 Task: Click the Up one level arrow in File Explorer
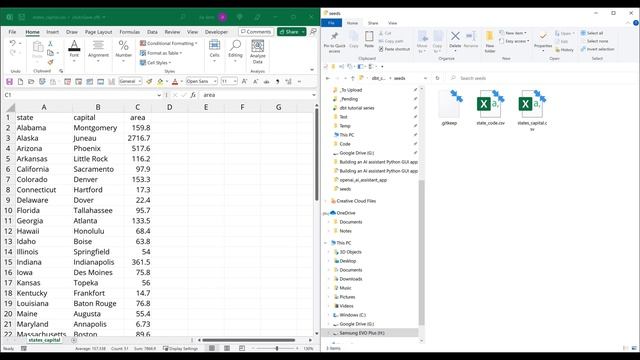click(353, 78)
